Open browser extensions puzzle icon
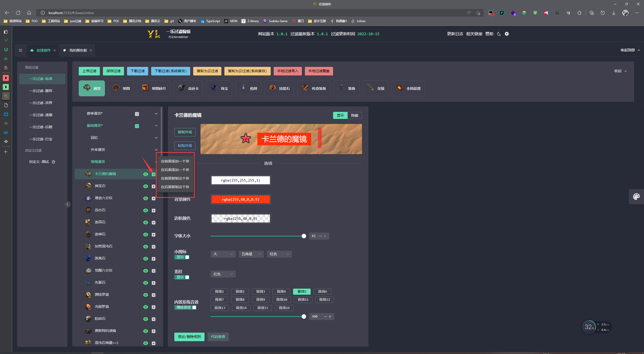644x354 pixels. [579, 13]
